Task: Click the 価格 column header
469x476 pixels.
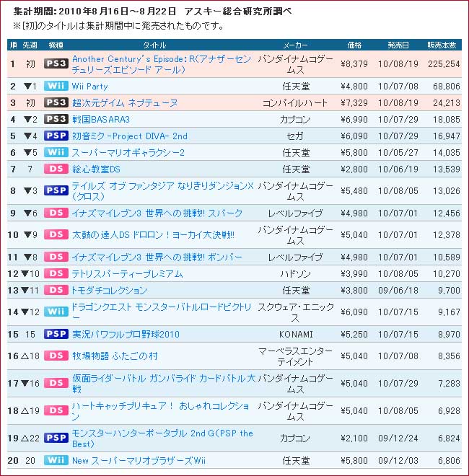Action: [354, 45]
